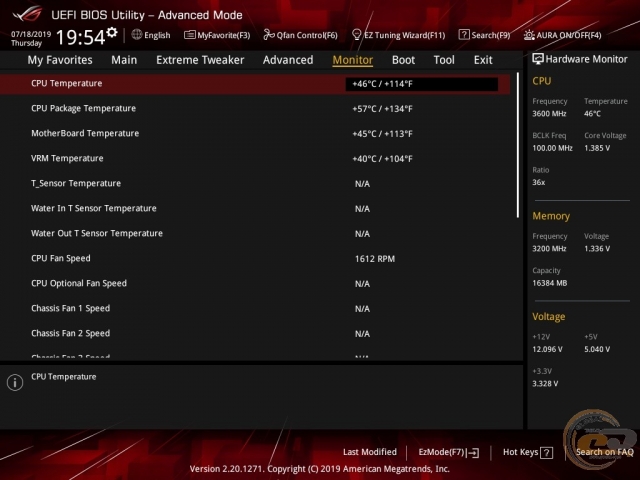Select CPU Fan Speed row
This screenshot has width=640, height=480.
point(255,258)
